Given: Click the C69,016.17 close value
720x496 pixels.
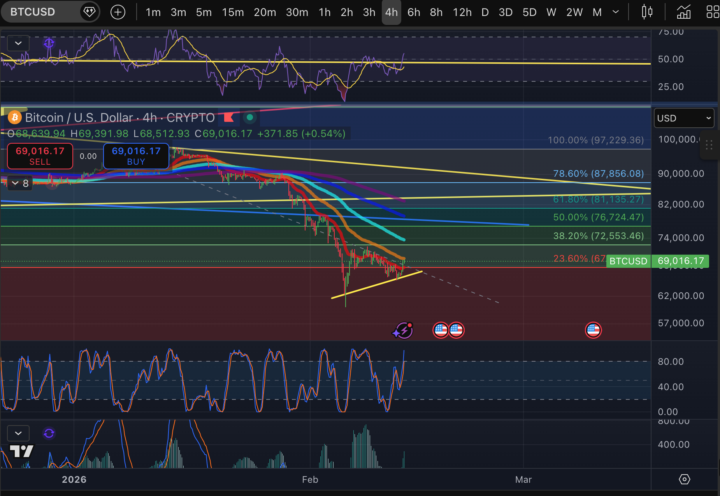Looking at the screenshot, I should tap(224, 134).
